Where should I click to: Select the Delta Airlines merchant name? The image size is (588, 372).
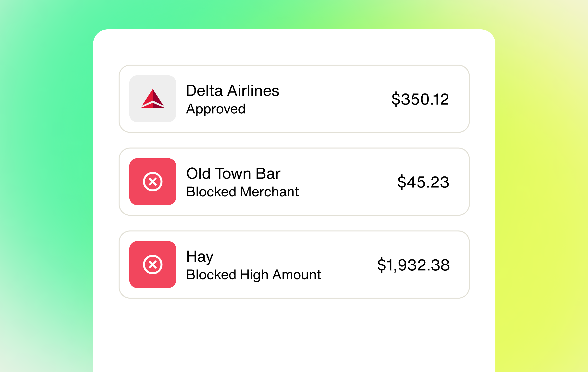pyautogui.click(x=233, y=91)
